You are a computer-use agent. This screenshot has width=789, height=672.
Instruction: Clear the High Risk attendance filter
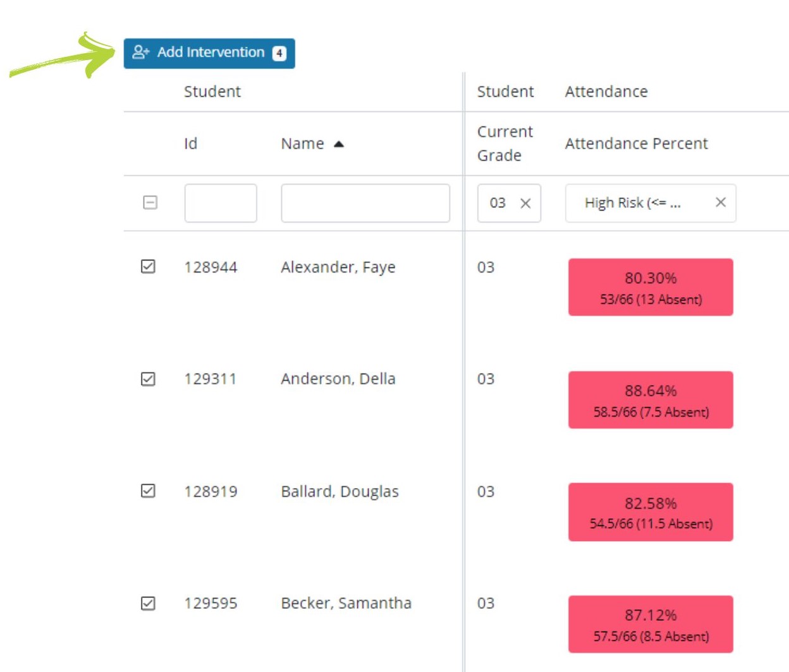tap(720, 202)
